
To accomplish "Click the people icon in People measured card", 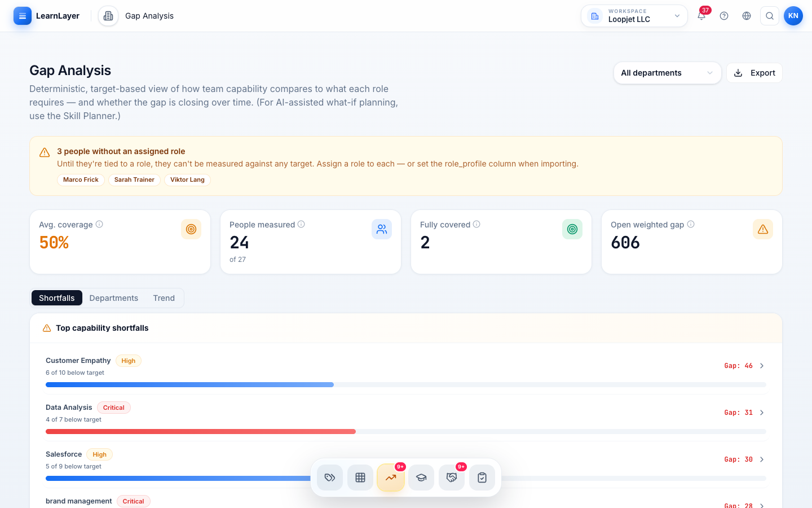I will pos(382,229).
